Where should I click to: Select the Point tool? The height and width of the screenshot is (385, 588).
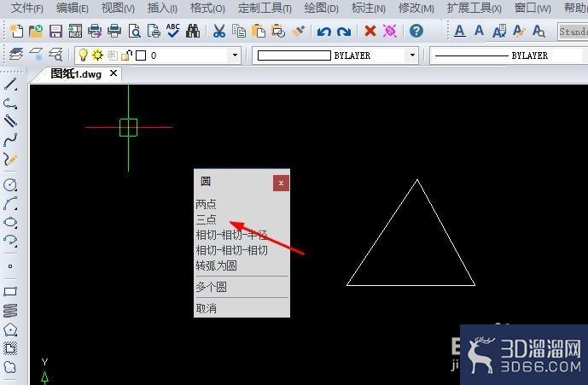[10, 266]
